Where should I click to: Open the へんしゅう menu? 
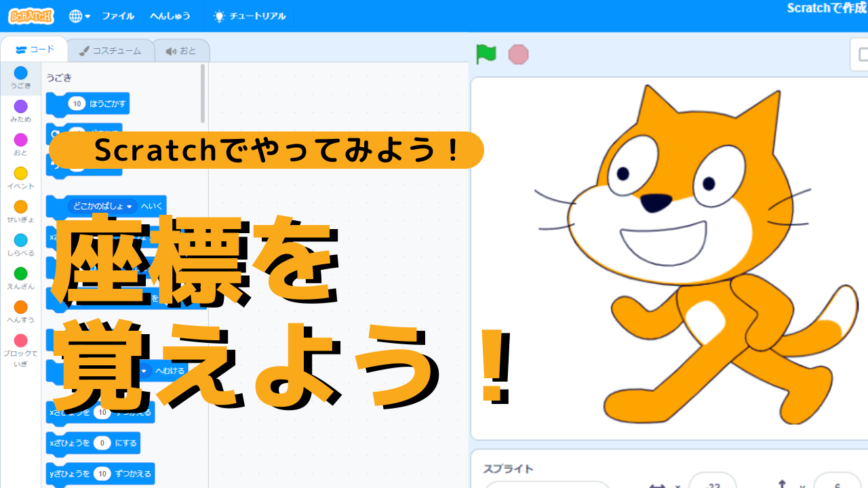tap(170, 16)
